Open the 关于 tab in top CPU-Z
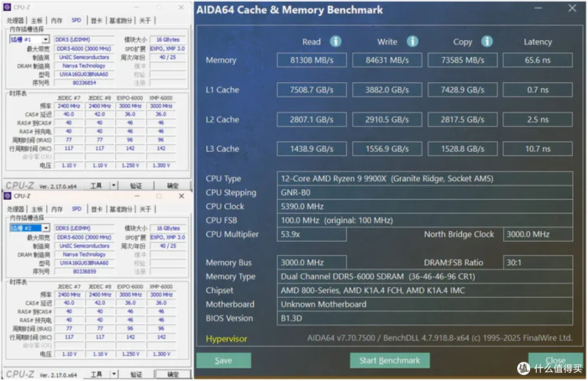This screenshot has width=588, height=381. click(x=145, y=21)
